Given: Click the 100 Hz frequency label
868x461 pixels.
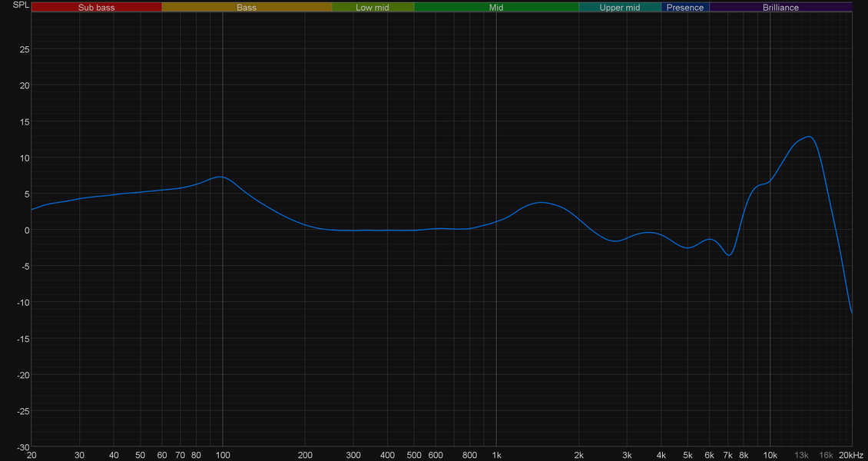Looking at the screenshot, I should point(223,455).
